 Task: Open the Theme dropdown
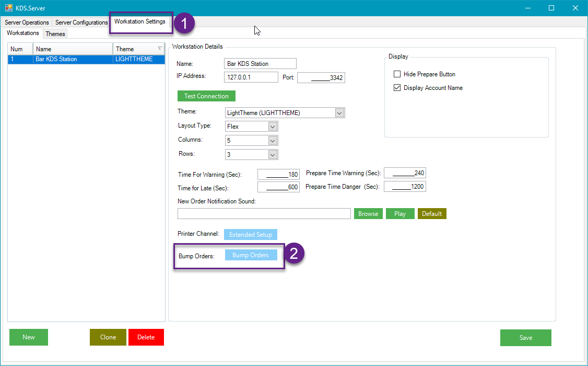[339, 113]
